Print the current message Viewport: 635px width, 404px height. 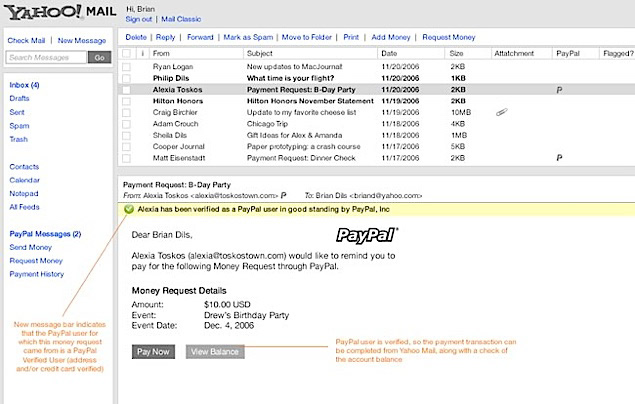pos(351,37)
